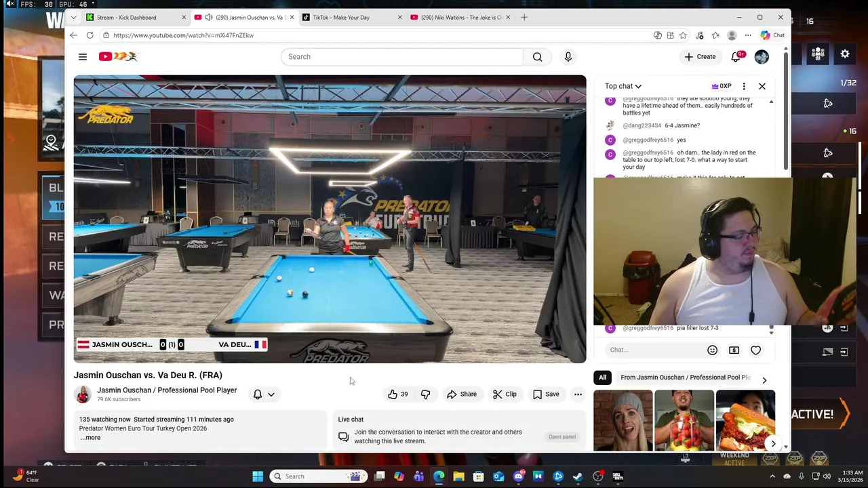Advance the Shorts shelf with next arrow
Image resolution: width=868 pixels, height=488 pixels.
pyautogui.click(x=773, y=444)
